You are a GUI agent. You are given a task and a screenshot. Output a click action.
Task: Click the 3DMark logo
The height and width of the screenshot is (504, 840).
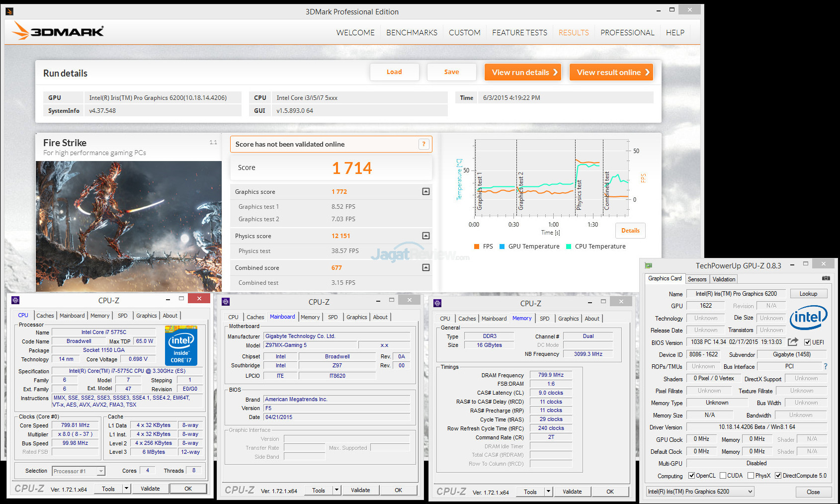pos(58,31)
